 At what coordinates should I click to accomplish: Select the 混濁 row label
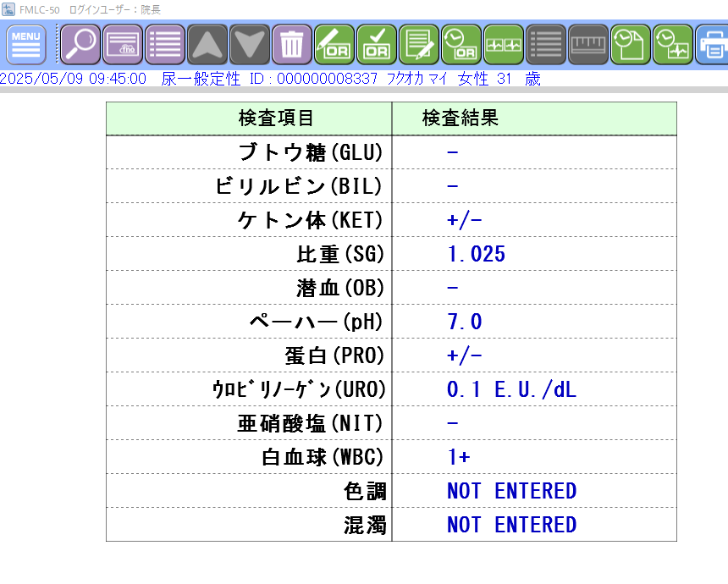click(x=365, y=525)
